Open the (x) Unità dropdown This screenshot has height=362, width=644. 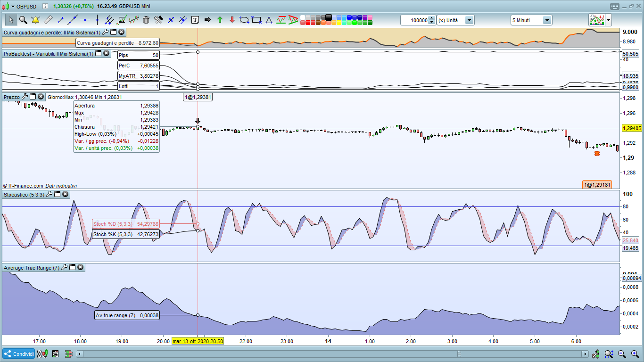(x=469, y=20)
